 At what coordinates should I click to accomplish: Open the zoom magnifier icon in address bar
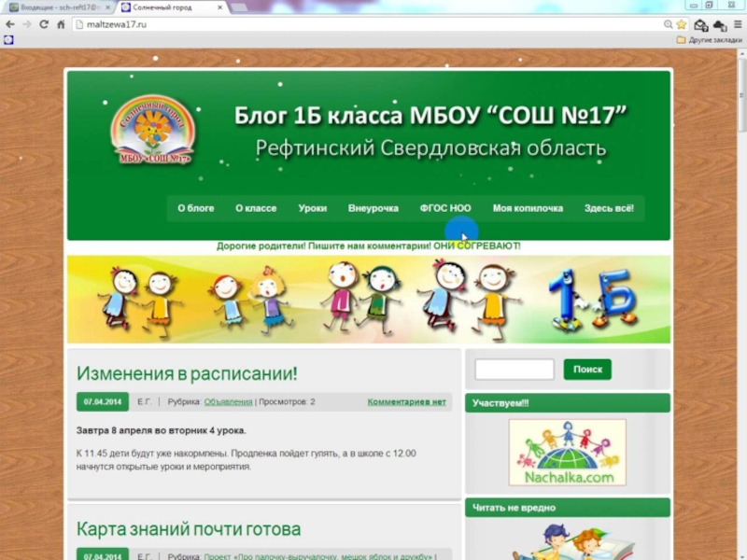click(668, 24)
